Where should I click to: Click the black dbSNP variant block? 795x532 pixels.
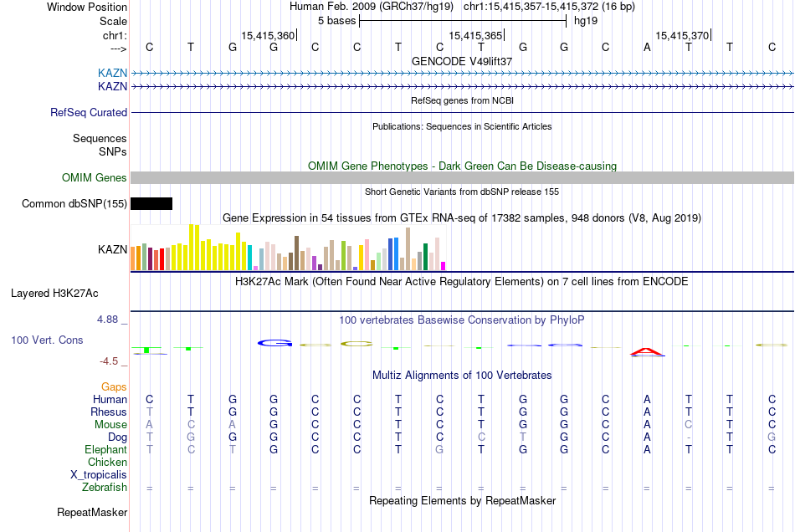[151, 203]
